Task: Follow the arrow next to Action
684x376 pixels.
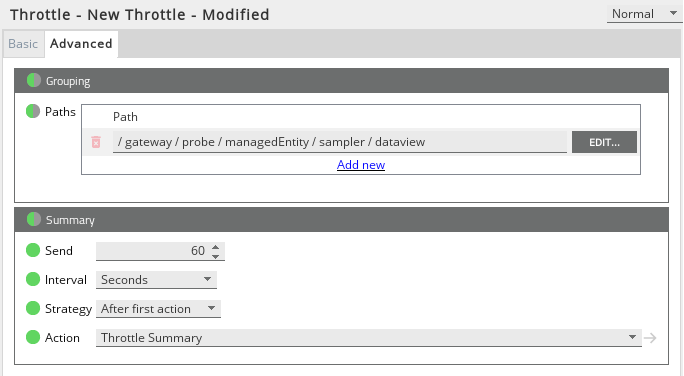Action: tap(650, 338)
